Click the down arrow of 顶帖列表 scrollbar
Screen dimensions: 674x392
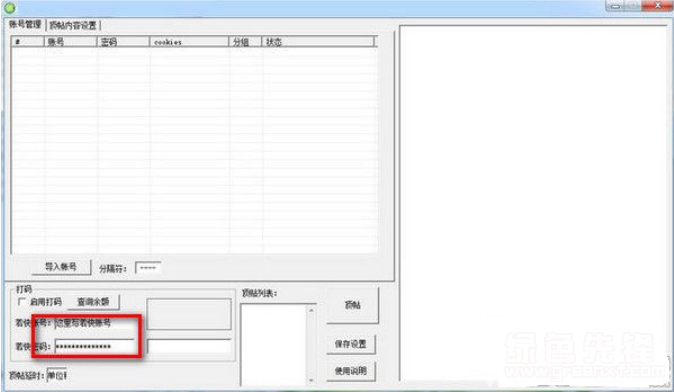pos(311,380)
